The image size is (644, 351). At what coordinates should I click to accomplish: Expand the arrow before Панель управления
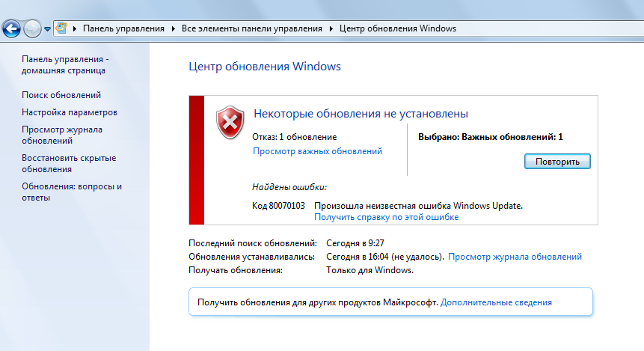(75, 28)
